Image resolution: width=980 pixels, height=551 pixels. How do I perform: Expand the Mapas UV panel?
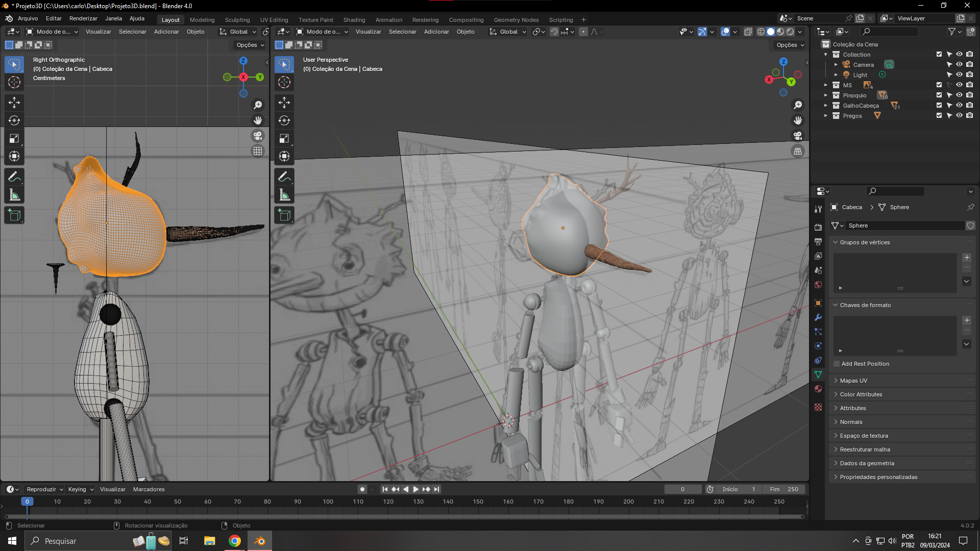click(853, 381)
